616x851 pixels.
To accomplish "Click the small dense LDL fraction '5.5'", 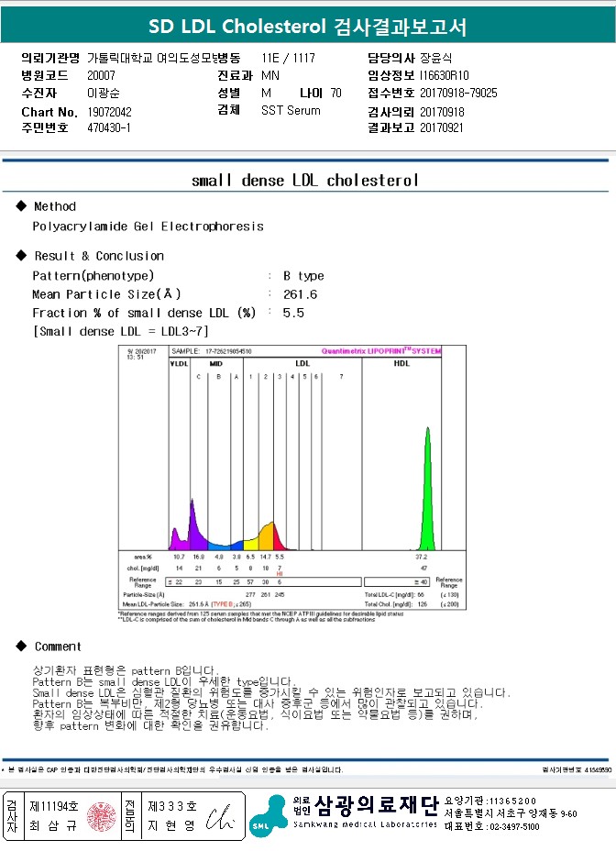I will 293,313.
